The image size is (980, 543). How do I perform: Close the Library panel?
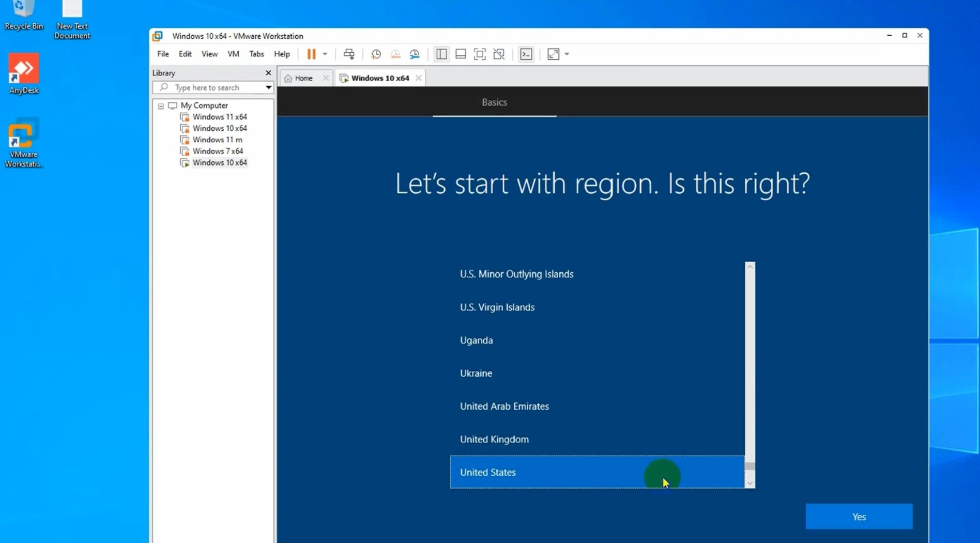click(268, 73)
